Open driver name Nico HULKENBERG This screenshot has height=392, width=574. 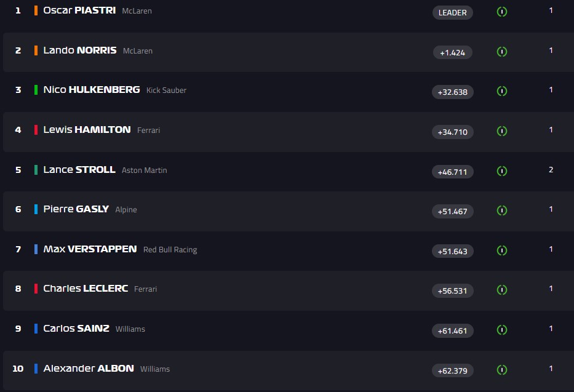92,90
